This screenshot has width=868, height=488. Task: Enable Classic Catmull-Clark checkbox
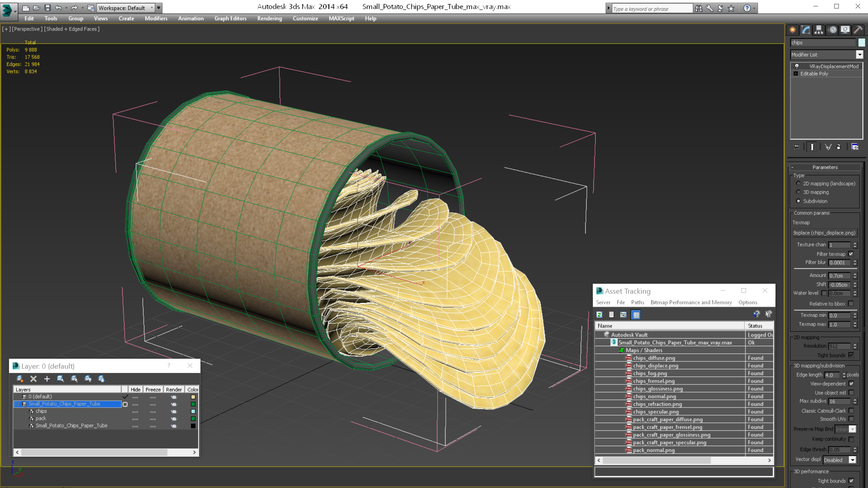(851, 411)
